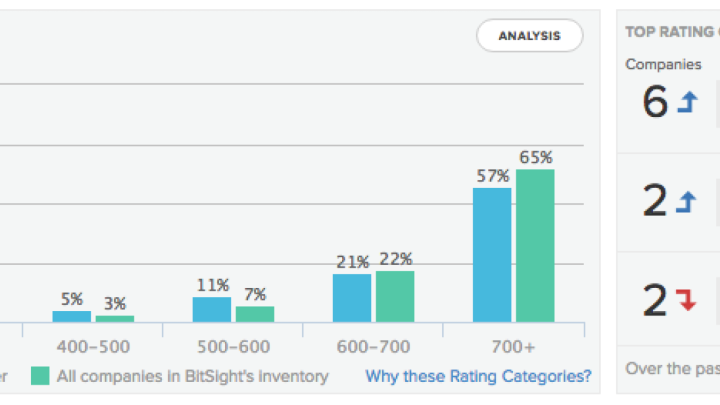Click the blue up arrow beside number 6

point(686,102)
